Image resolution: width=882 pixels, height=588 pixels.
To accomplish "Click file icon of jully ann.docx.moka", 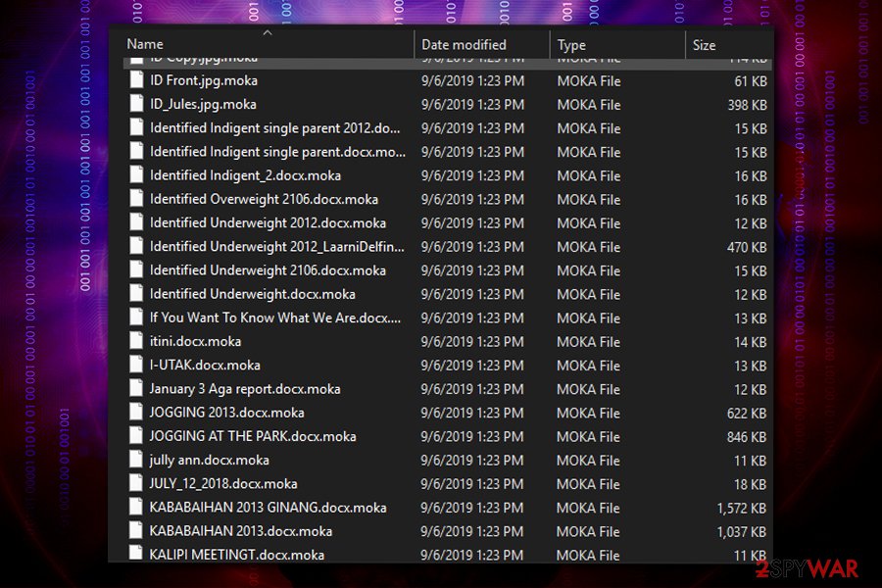I will tap(136, 460).
